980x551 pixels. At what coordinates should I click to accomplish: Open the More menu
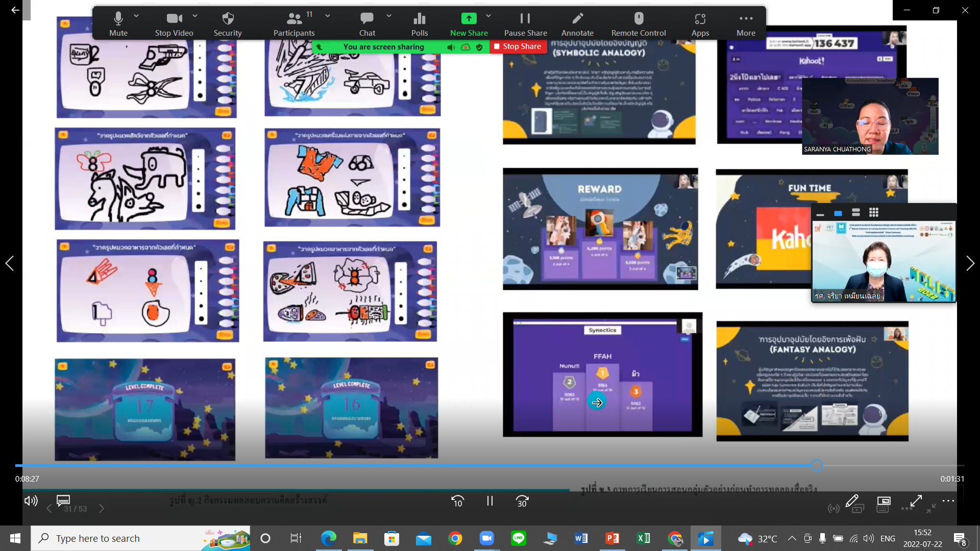click(x=746, y=24)
